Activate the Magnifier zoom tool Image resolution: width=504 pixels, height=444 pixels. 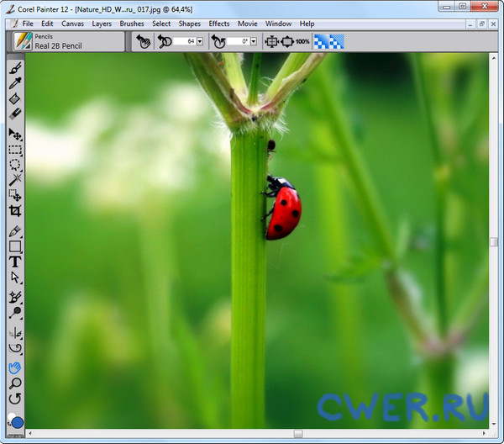pyautogui.click(x=15, y=383)
